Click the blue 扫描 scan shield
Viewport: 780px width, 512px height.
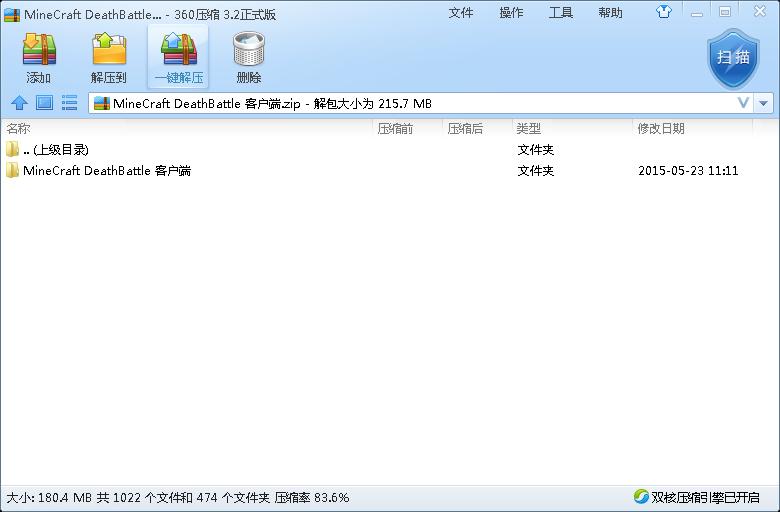click(733, 59)
